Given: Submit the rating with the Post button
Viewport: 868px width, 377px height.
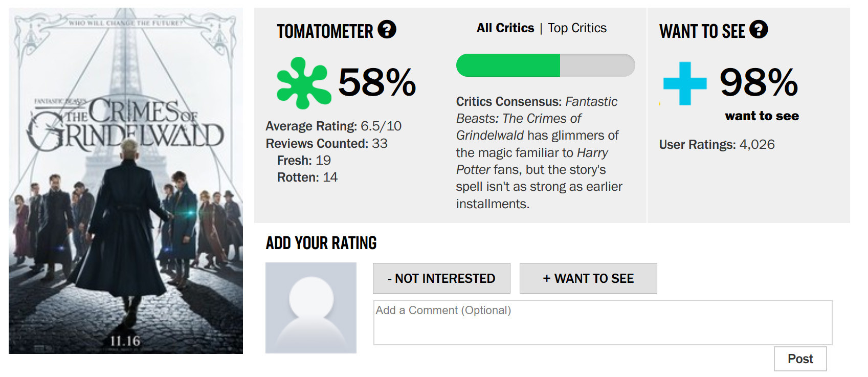Looking at the screenshot, I should point(800,359).
